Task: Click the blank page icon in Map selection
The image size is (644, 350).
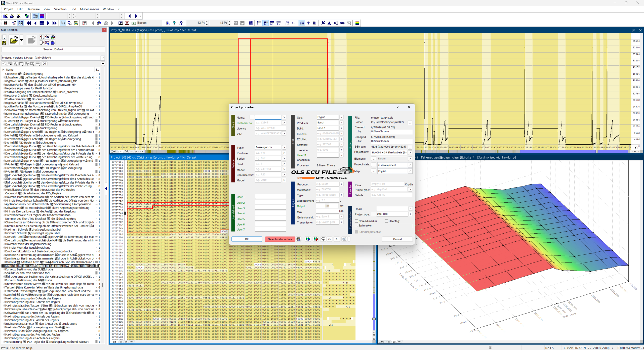Action: [4, 37]
